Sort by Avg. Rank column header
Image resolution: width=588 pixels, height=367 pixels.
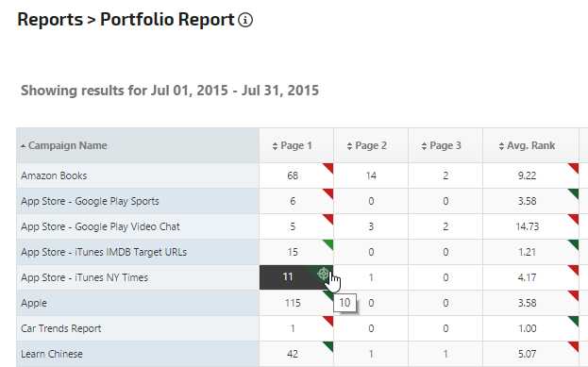point(527,146)
